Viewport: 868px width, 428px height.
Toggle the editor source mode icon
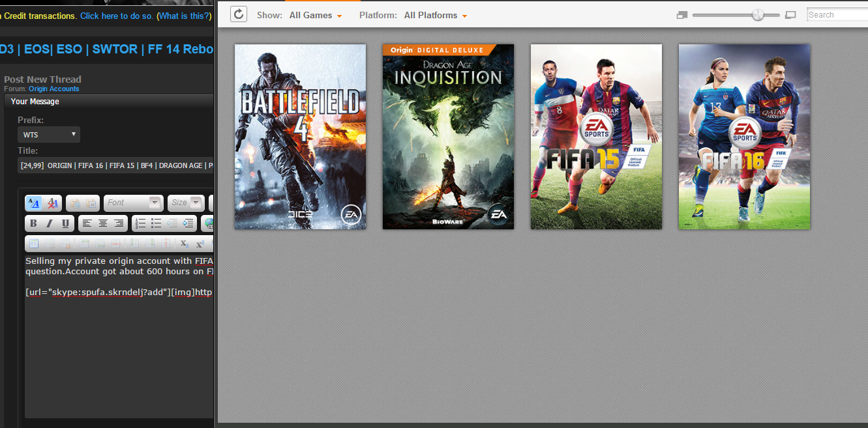pyautogui.click(x=34, y=203)
